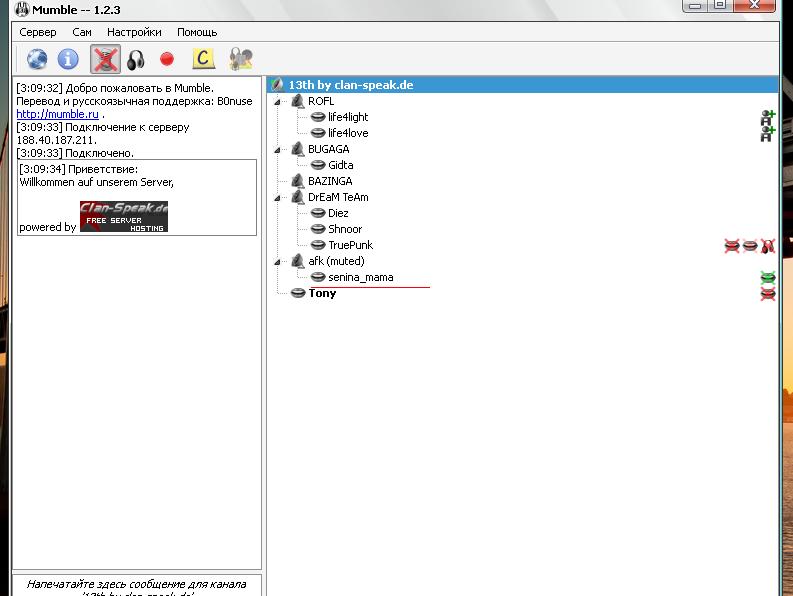The height and width of the screenshot is (596, 793).
Task: Click the channel icon next to BAZINGA
Action: pyautogui.click(x=297, y=181)
